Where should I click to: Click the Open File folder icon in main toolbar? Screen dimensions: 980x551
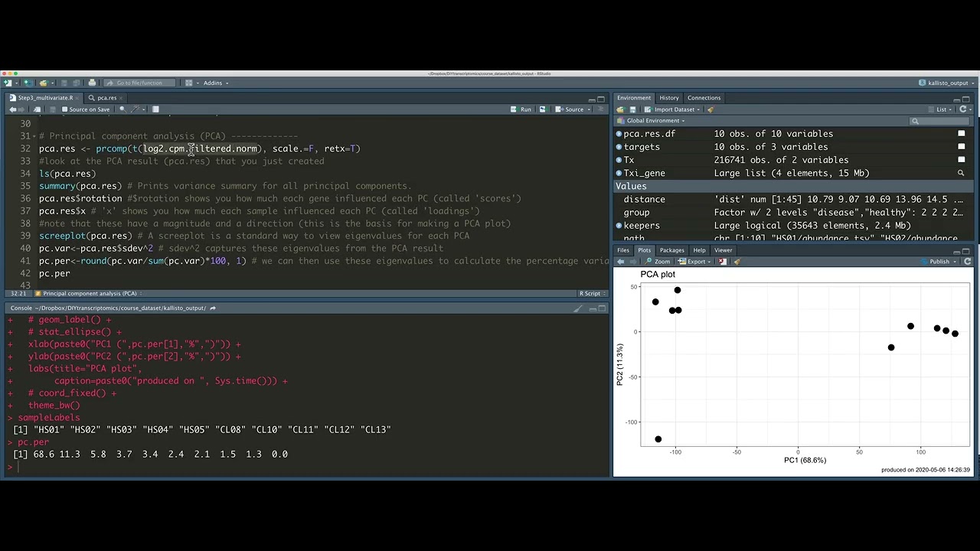click(44, 83)
